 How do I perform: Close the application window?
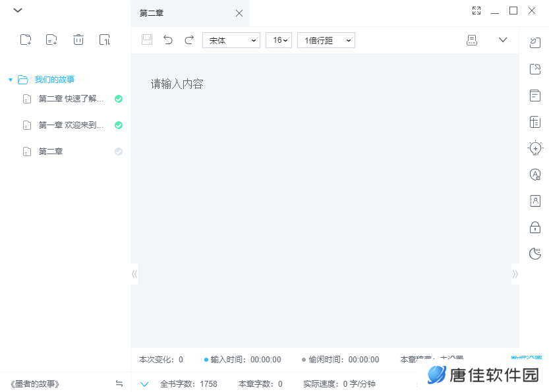click(532, 11)
